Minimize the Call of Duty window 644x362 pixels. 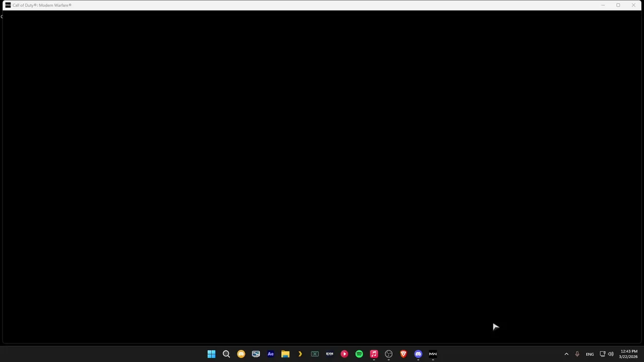[603, 5]
